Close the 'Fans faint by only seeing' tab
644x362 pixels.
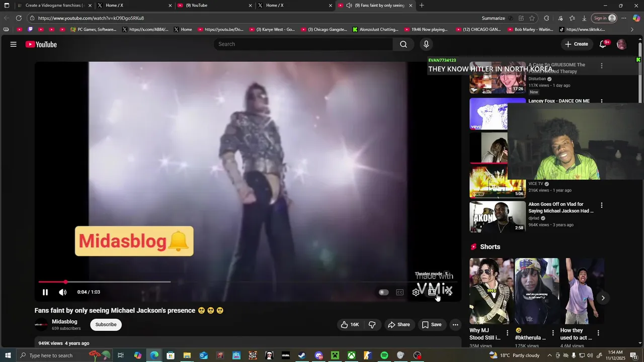pyautogui.click(x=411, y=6)
